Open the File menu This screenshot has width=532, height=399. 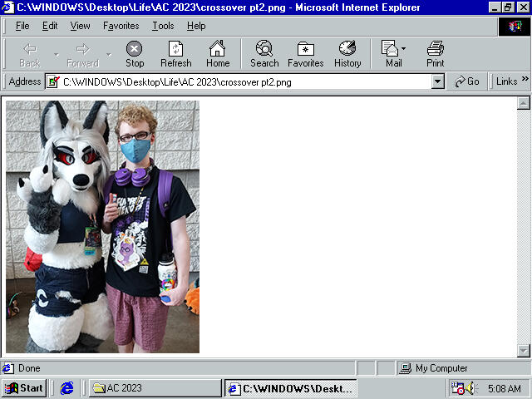click(22, 26)
